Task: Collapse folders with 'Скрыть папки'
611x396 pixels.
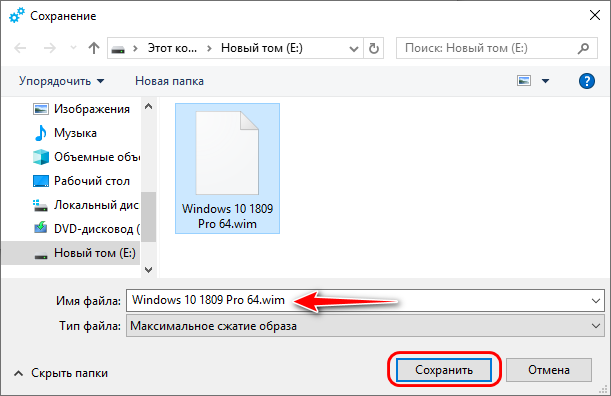Action: point(61,373)
